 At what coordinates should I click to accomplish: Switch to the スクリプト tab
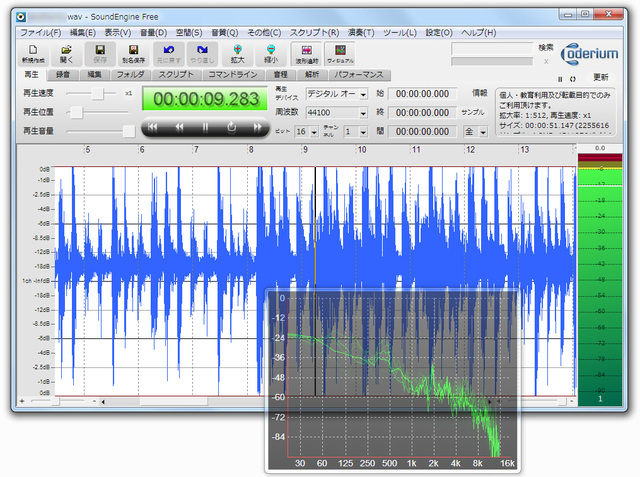point(176,74)
